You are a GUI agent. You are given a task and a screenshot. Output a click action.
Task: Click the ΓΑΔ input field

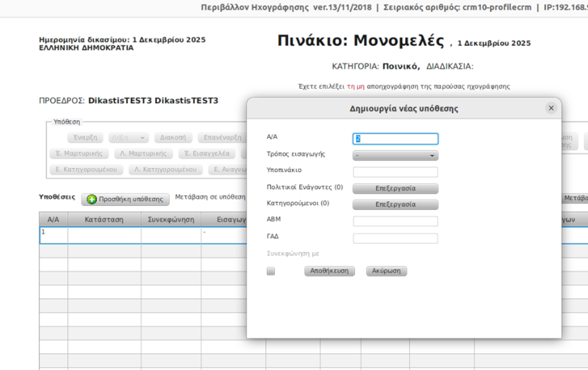(x=395, y=239)
